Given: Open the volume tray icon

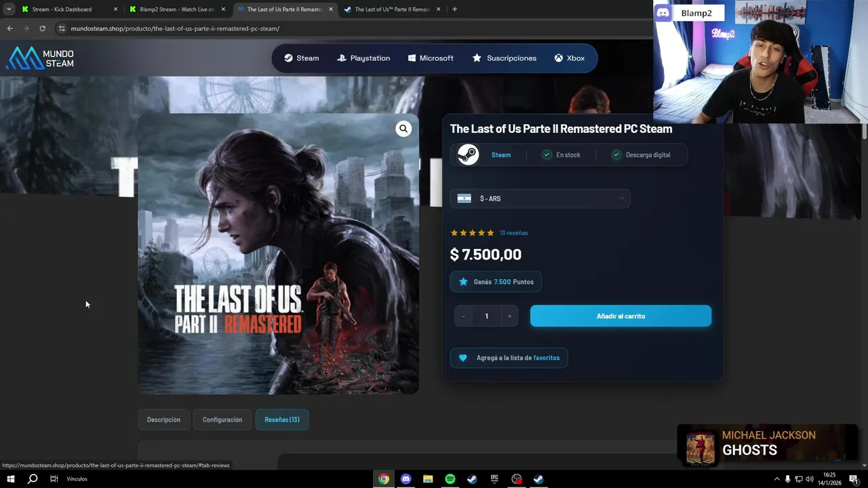Looking at the screenshot, I should click(809, 479).
